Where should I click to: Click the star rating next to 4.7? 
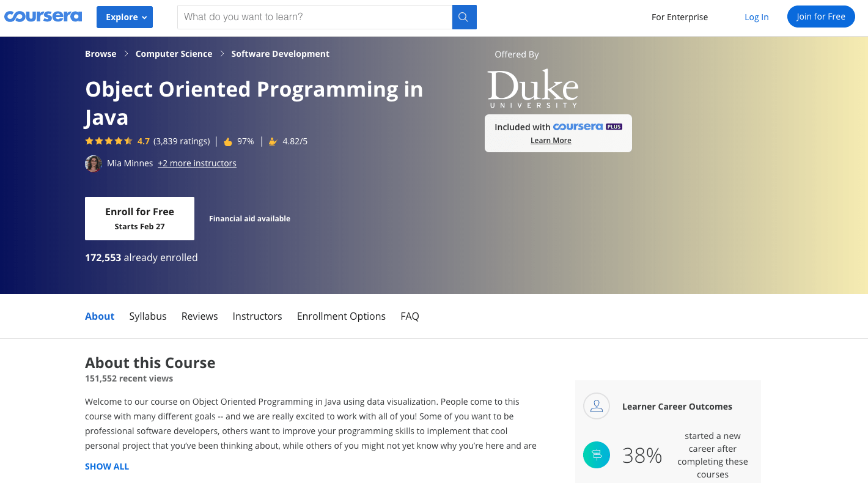[108, 141]
